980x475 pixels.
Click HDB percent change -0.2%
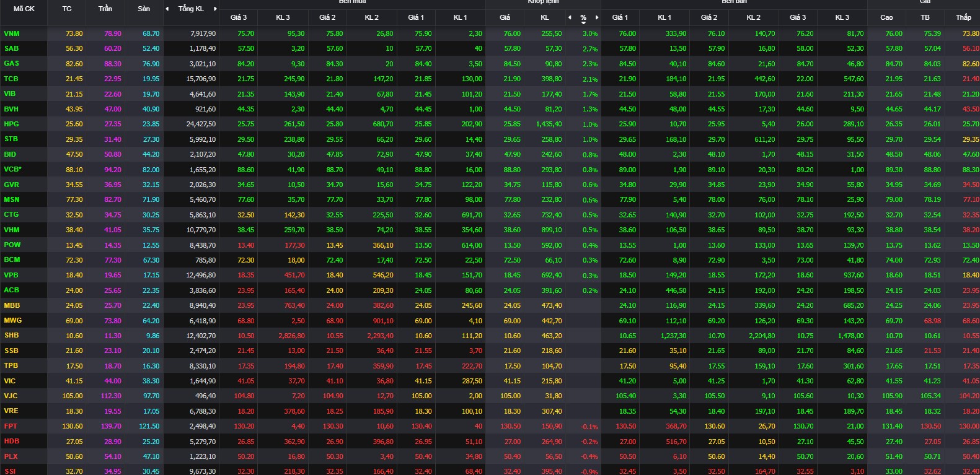[x=589, y=442]
